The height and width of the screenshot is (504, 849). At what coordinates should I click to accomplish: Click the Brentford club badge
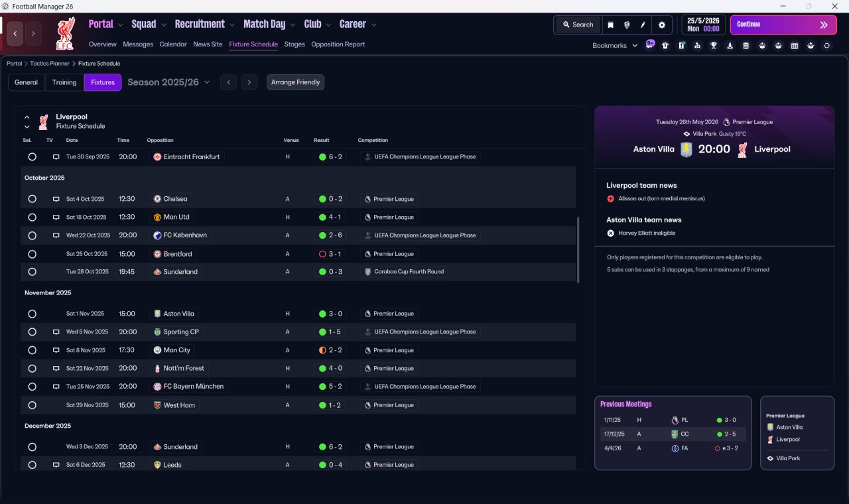[x=157, y=254]
